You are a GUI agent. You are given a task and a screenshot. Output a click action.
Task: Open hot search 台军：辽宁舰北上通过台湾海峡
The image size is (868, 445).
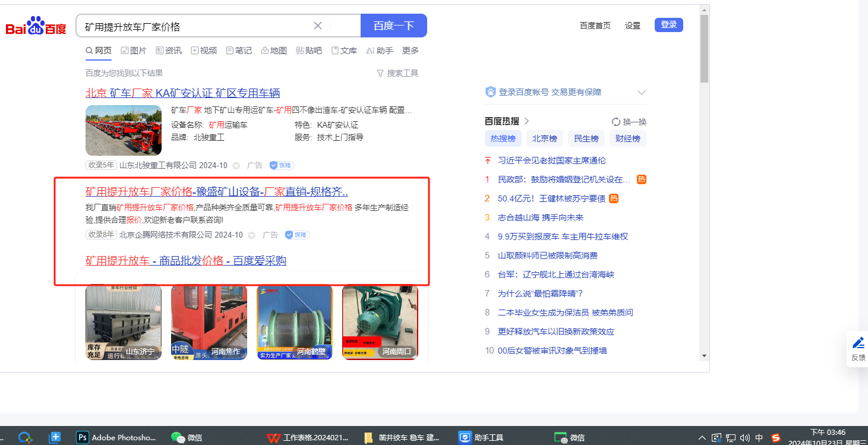(556, 274)
